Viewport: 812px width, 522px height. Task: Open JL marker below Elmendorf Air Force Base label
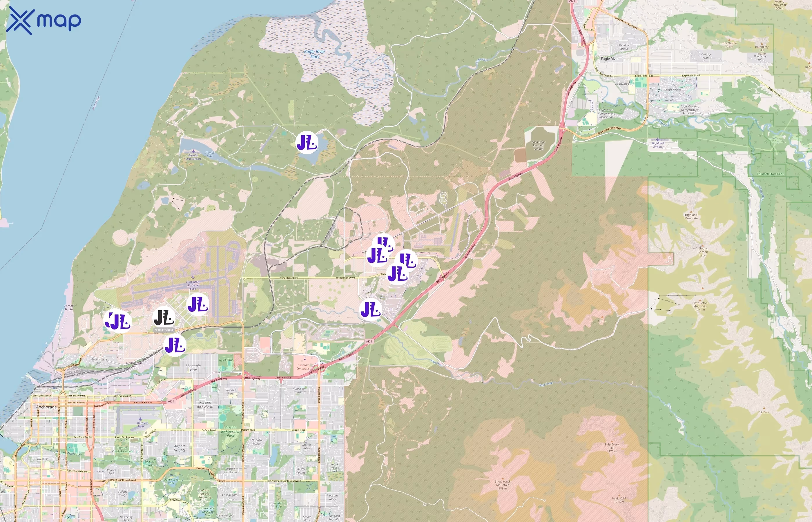(x=197, y=304)
